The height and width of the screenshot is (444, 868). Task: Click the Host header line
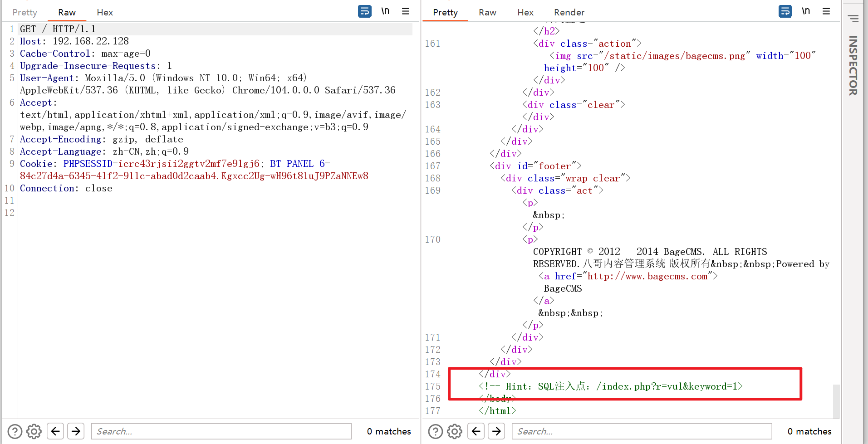pos(74,41)
